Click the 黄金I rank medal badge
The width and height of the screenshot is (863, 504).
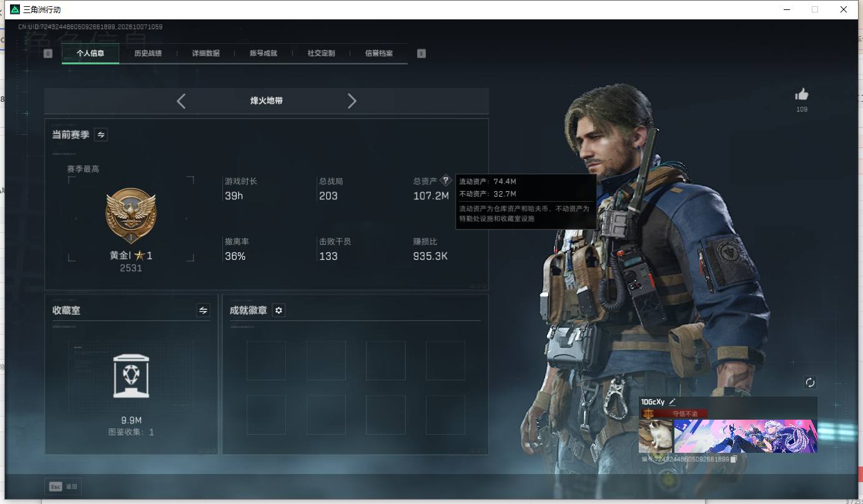pos(131,217)
